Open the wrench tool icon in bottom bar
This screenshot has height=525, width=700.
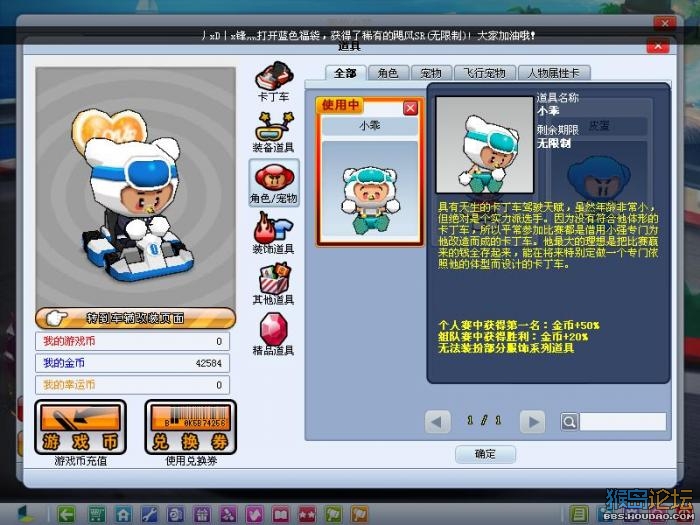pos(149,515)
